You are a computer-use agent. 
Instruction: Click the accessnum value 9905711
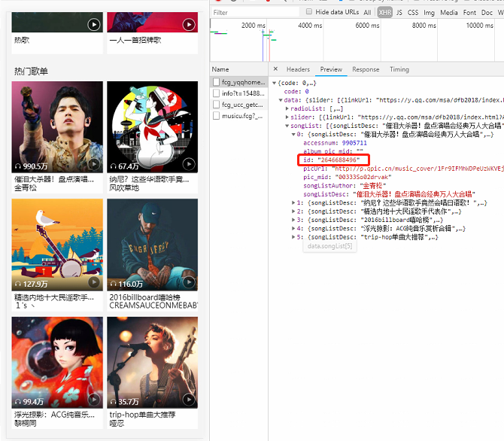pyautogui.click(x=354, y=143)
